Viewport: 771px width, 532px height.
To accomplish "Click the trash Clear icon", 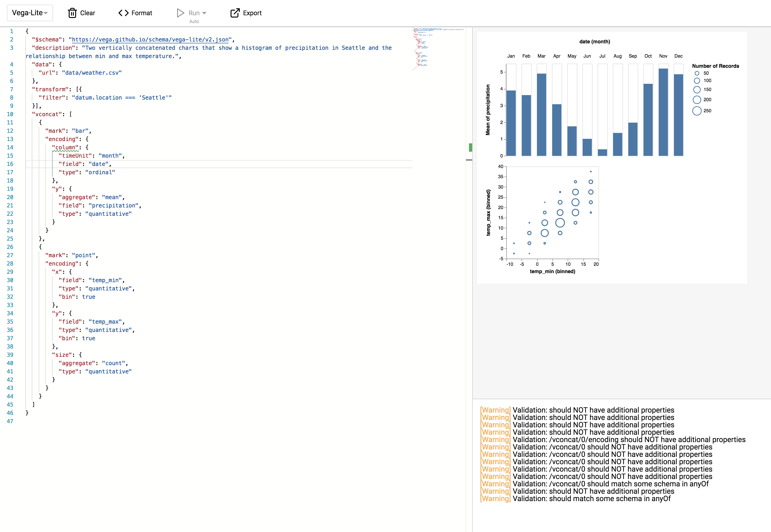I will (73, 13).
